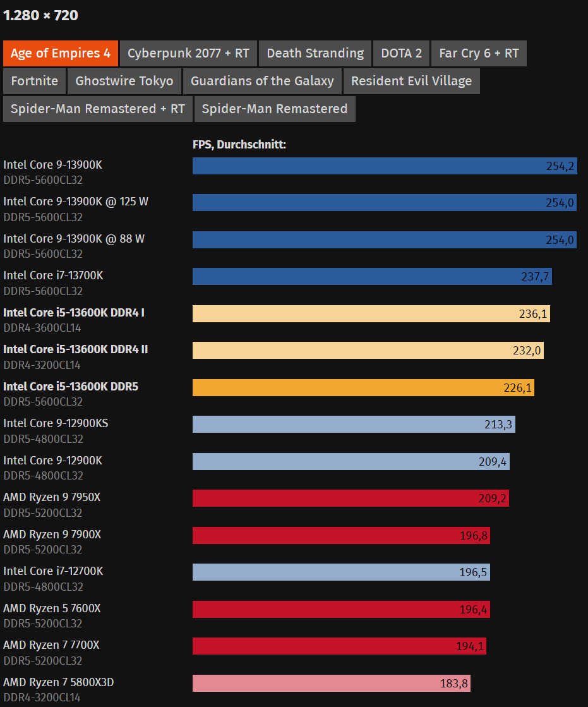Click the 'AMD Ryzen 9 7950X' label

click(x=52, y=497)
